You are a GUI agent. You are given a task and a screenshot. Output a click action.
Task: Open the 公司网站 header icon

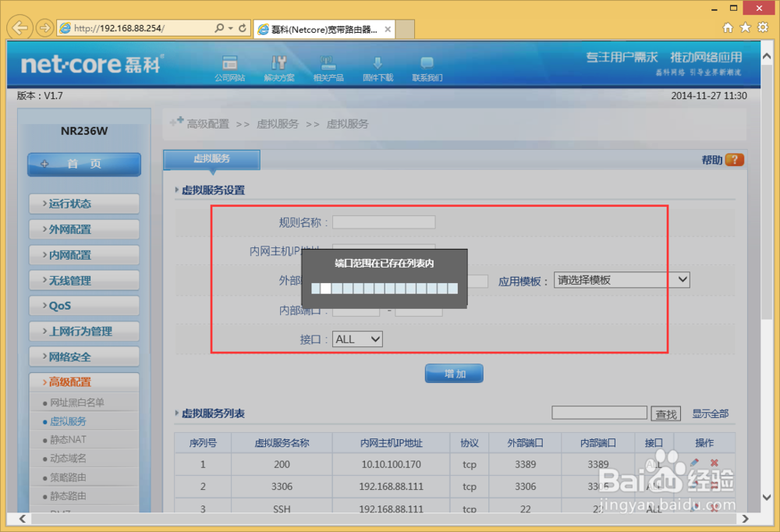229,68
